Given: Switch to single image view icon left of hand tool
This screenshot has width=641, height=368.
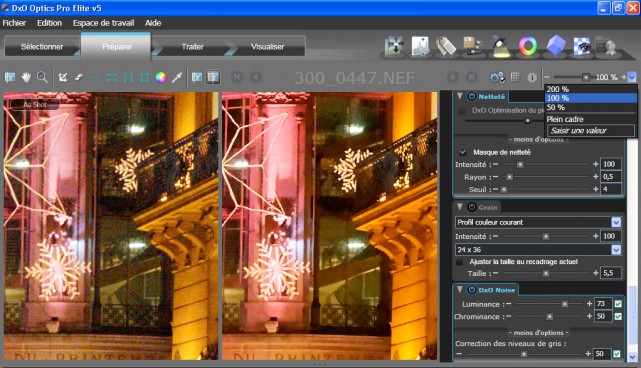Looking at the screenshot, I should point(10,77).
